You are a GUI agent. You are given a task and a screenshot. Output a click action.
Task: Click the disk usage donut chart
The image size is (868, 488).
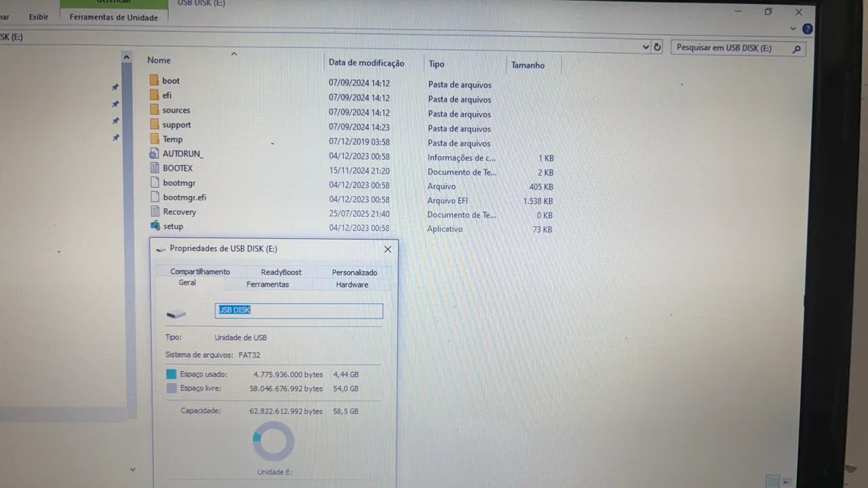coord(273,441)
